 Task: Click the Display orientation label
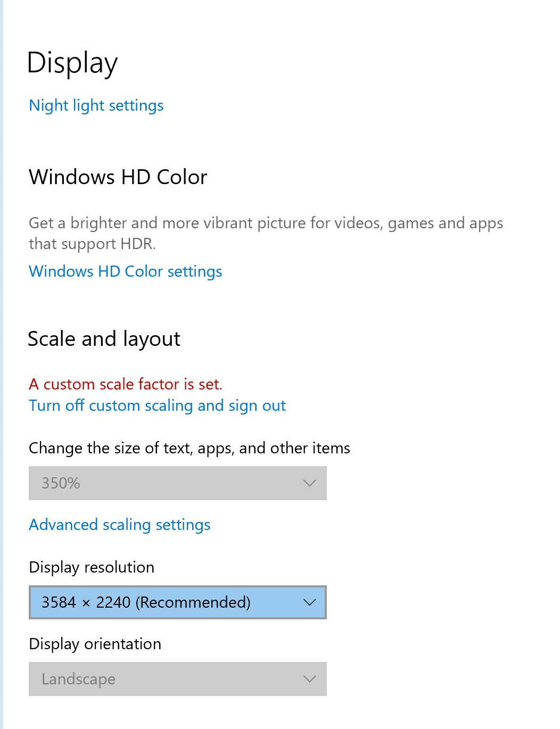point(95,644)
